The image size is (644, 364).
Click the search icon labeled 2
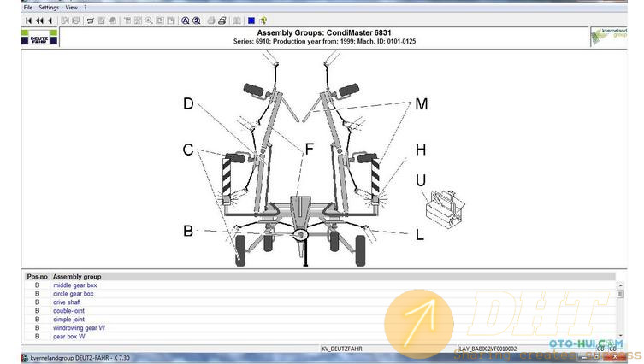197,21
